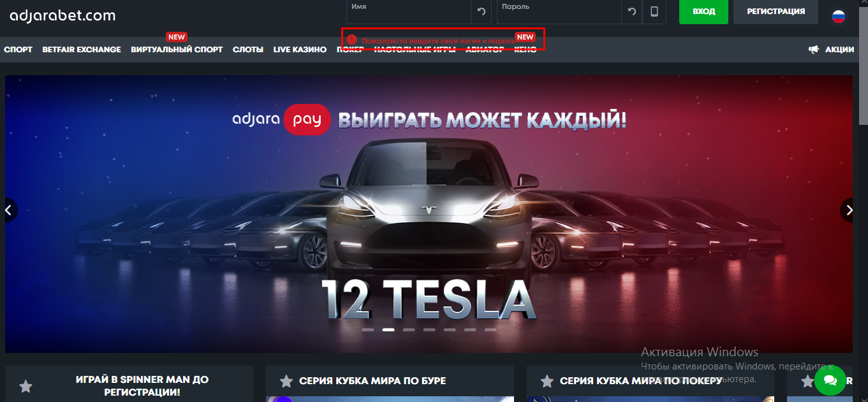The height and width of the screenshot is (402, 868).
Task: Select the last banner slide indicator
Action: pyautogui.click(x=490, y=329)
